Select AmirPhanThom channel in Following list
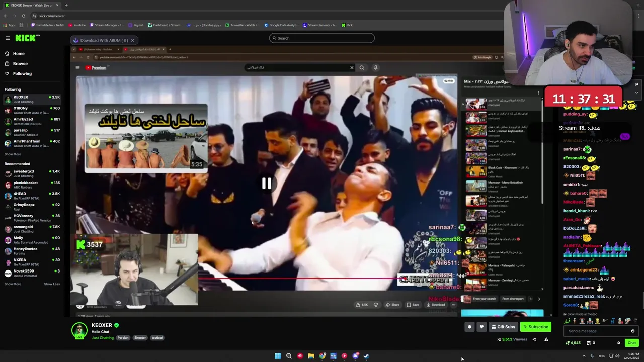 [32, 143]
